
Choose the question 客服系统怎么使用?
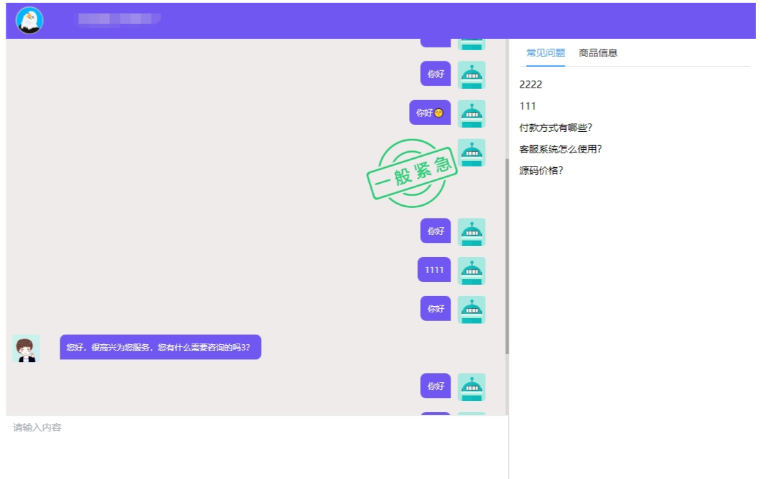tap(560, 149)
